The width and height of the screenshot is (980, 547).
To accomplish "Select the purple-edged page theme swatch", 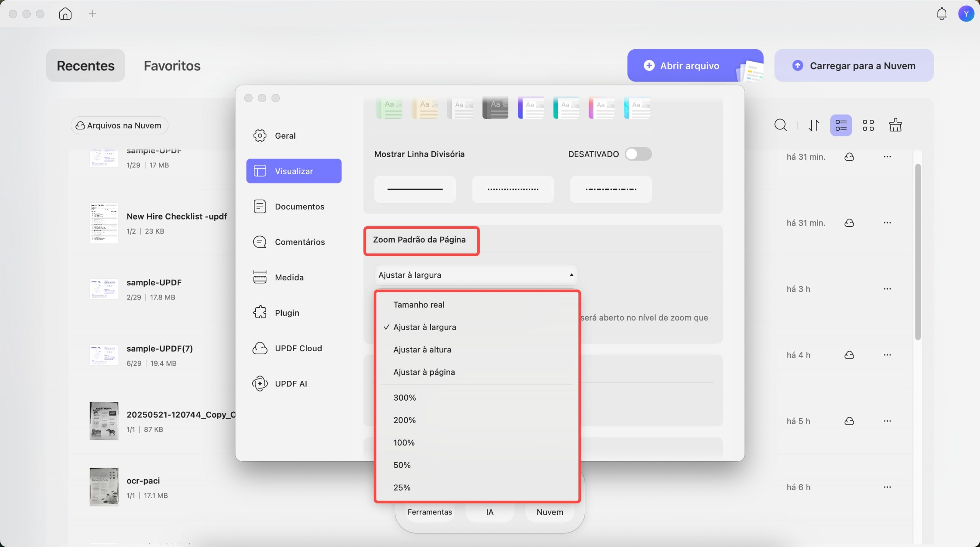I will point(531,108).
